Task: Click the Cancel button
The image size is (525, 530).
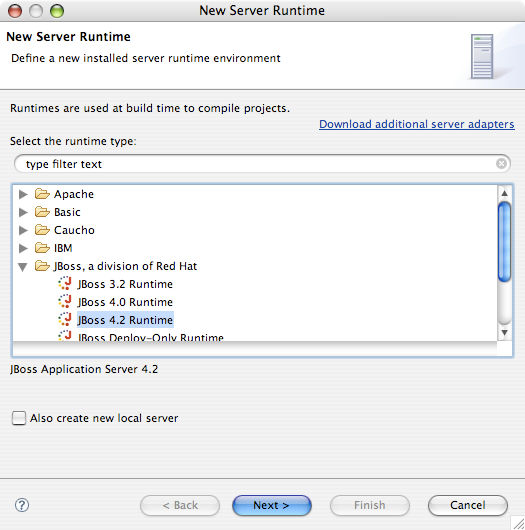Action: pos(468,505)
